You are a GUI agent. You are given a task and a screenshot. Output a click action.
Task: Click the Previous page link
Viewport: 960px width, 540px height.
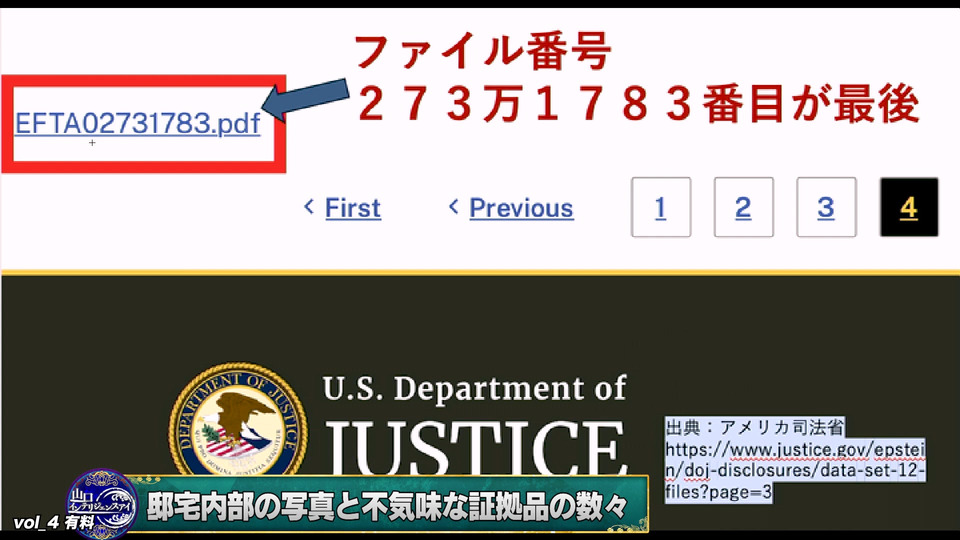[521, 208]
